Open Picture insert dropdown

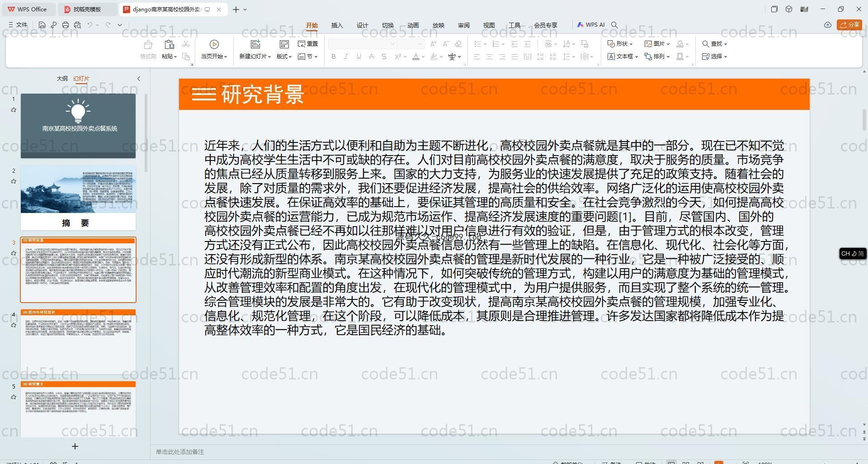[657, 44]
